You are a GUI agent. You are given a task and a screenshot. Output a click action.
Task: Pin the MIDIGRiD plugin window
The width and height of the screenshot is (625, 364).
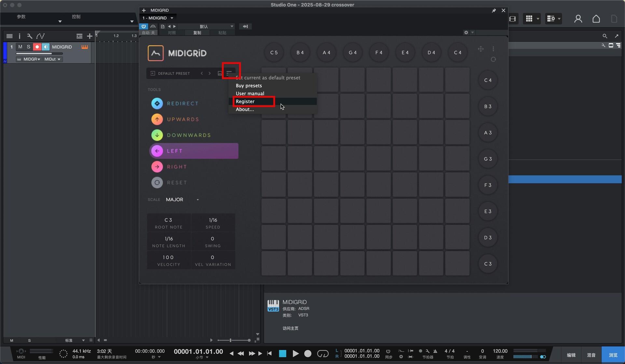click(x=493, y=10)
